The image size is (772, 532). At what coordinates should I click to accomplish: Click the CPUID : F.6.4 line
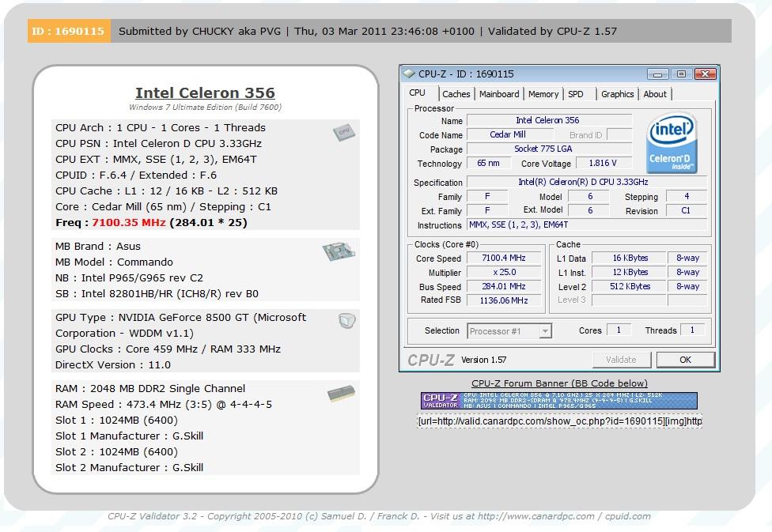pyautogui.click(x=136, y=175)
